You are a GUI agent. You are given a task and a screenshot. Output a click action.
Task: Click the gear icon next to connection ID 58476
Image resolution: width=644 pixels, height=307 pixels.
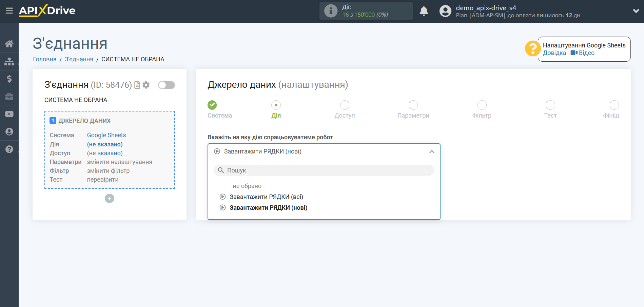click(x=146, y=85)
